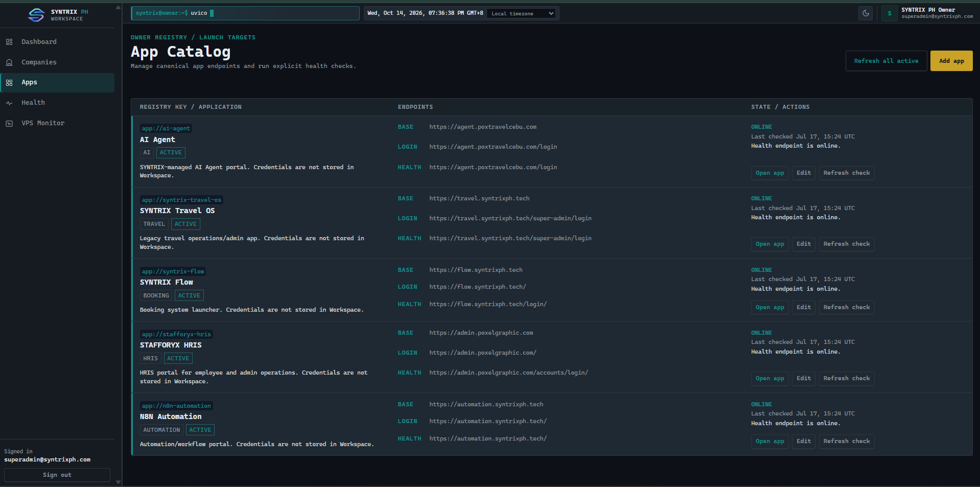Click the ENDPOINTS column header
This screenshot has height=487, width=980.
(415, 107)
